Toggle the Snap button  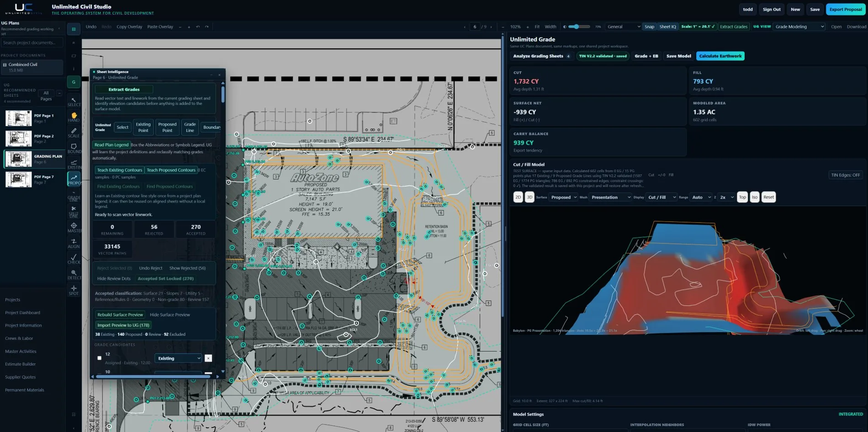[649, 26]
